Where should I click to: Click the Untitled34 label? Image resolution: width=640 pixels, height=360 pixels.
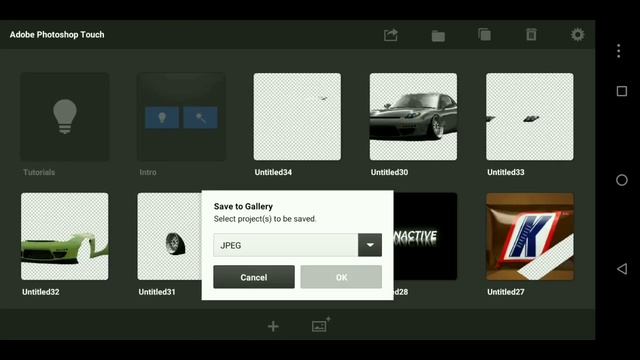pyautogui.click(x=273, y=172)
